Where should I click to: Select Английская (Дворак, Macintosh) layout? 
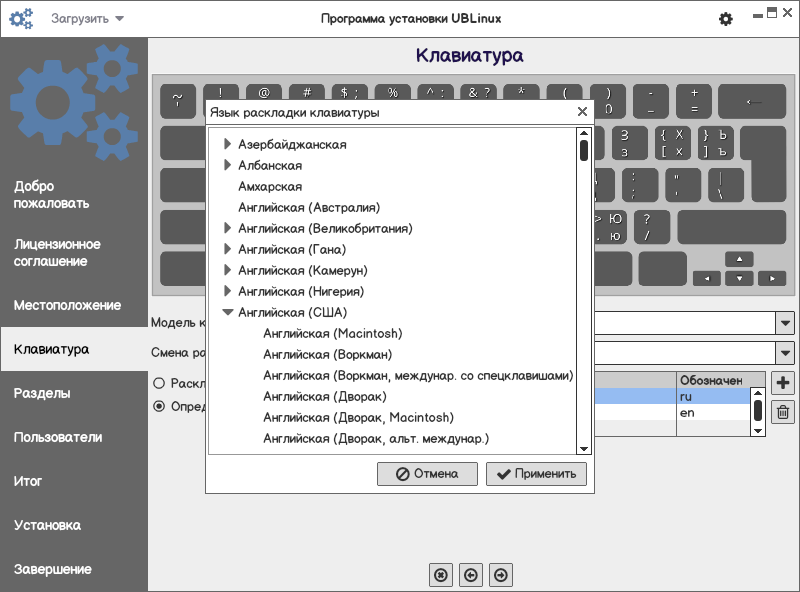coord(359,417)
